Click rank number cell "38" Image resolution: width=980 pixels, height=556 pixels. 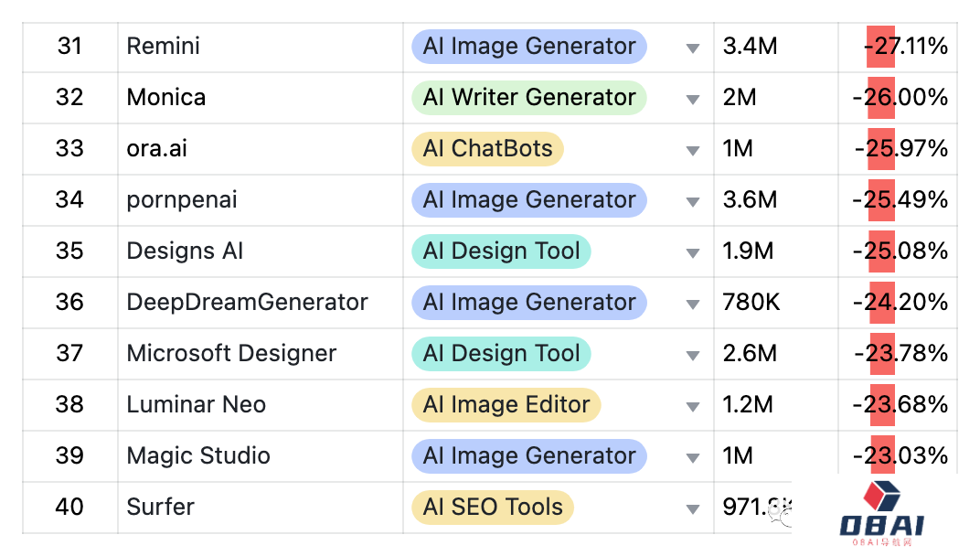[70, 406]
